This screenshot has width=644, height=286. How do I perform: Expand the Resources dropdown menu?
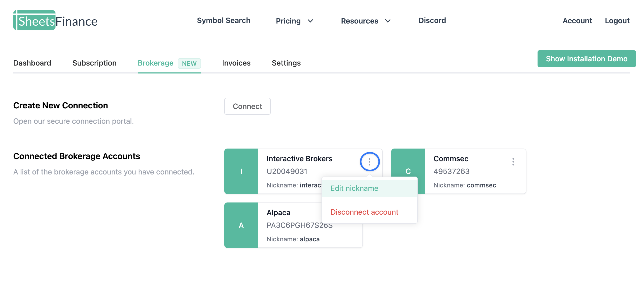(366, 21)
